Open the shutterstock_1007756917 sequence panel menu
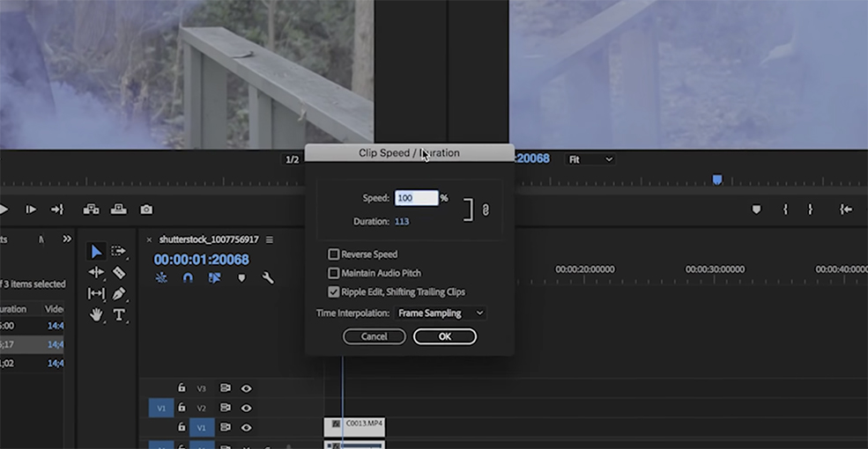The width and height of the screenshot is (868, 449). click(270, 239)
